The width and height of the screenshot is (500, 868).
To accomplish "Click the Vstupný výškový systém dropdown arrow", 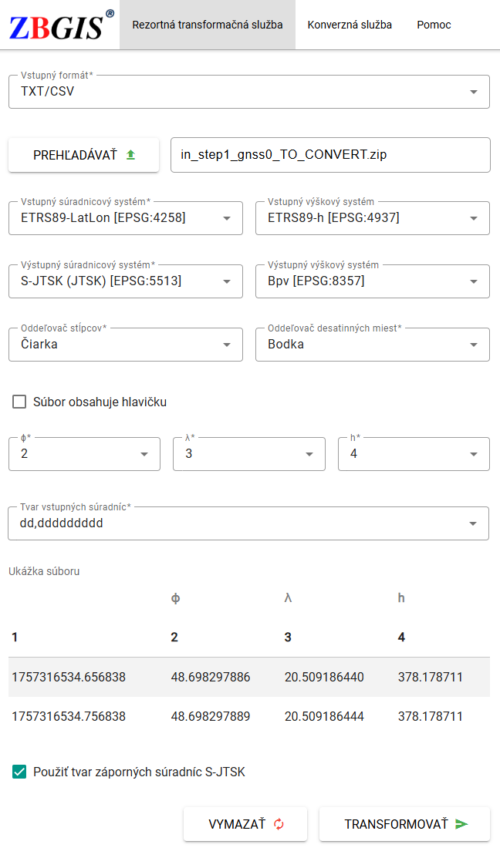I will (473, 217).
